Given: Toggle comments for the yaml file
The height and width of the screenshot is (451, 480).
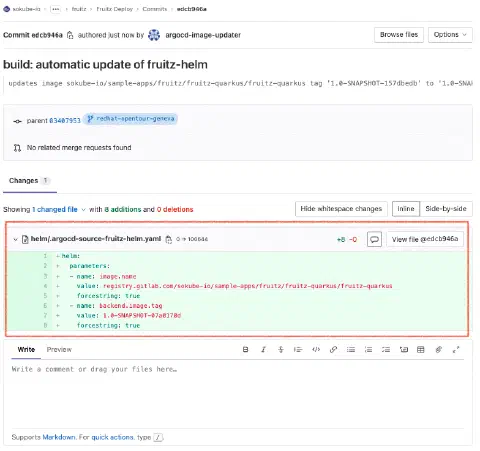Looking at the screenshot, I should (x=374, y=239).
